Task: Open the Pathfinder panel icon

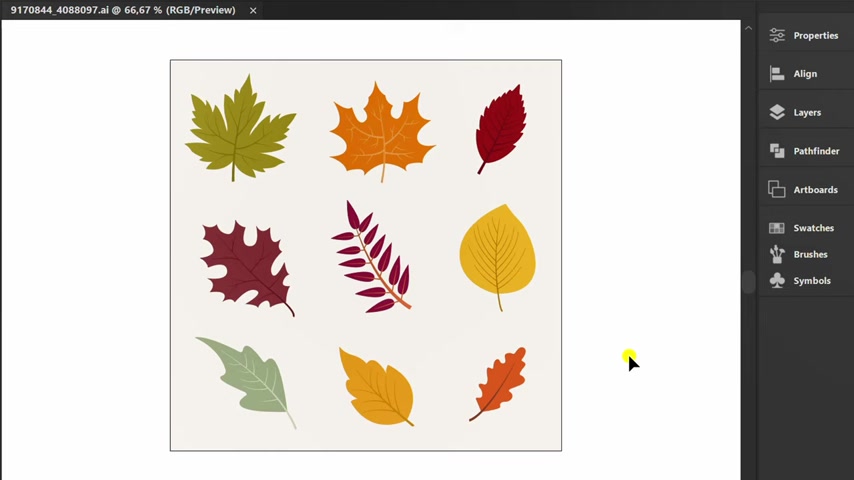Action: pyautogui.click(x=777, y=151)
